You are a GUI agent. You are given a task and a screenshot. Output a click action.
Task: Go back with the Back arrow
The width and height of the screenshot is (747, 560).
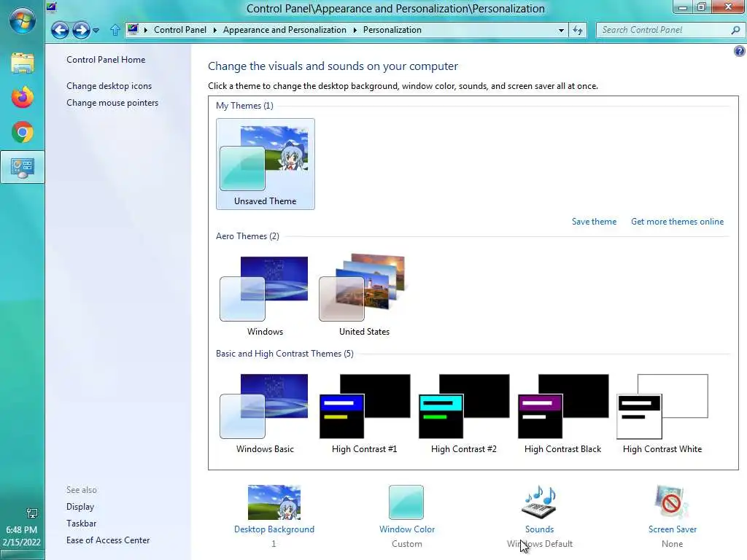[60, 30]
